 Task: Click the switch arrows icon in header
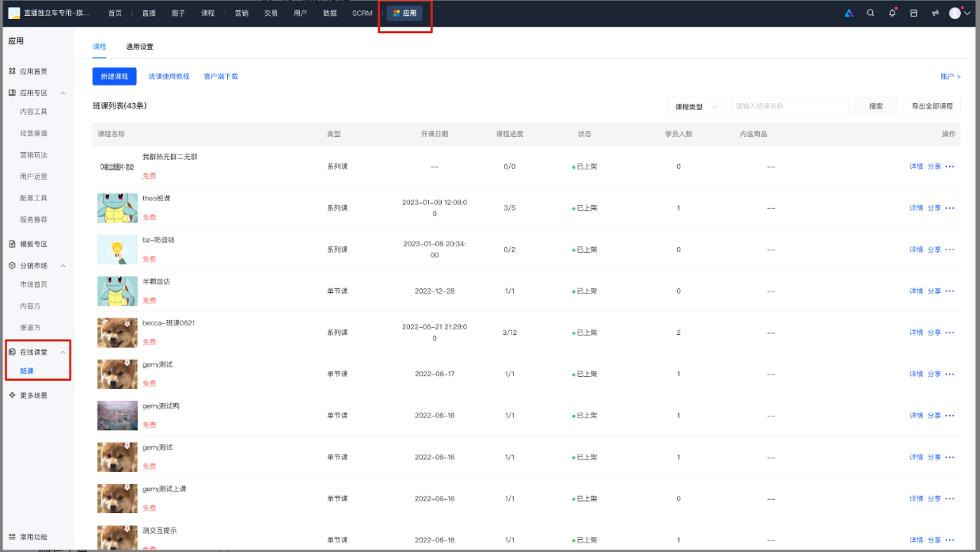point(935,13)
